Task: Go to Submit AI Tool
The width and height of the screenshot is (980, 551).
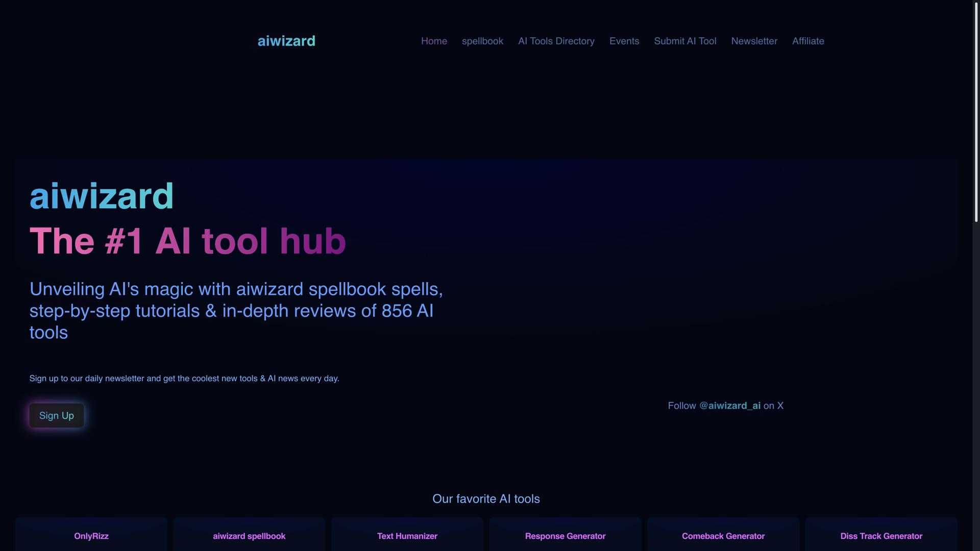Action: click(x=685, y=41)
